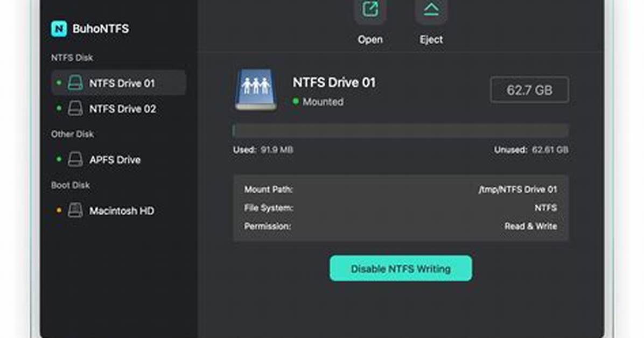This screenshot has width=644, height=338.
Task: Click the File System value NTFS
Action: [x=545, y=208]
